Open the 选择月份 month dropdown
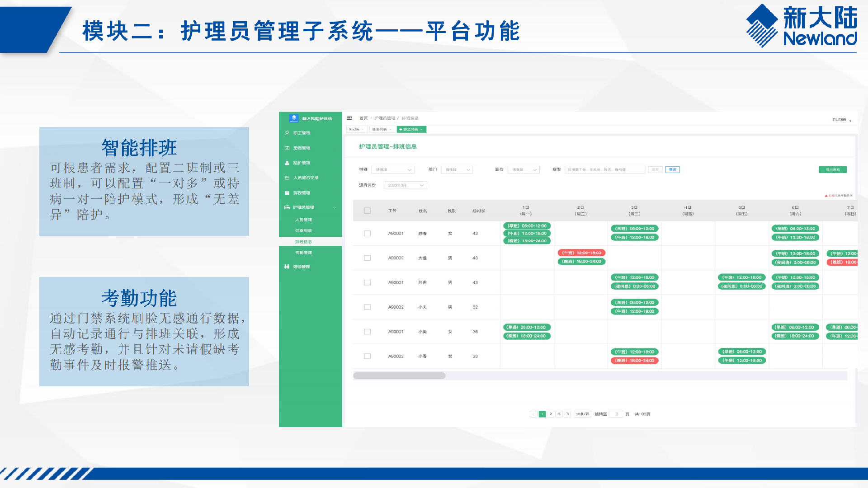The height and width of the screenshot is (488, 868). click(405, 185)
